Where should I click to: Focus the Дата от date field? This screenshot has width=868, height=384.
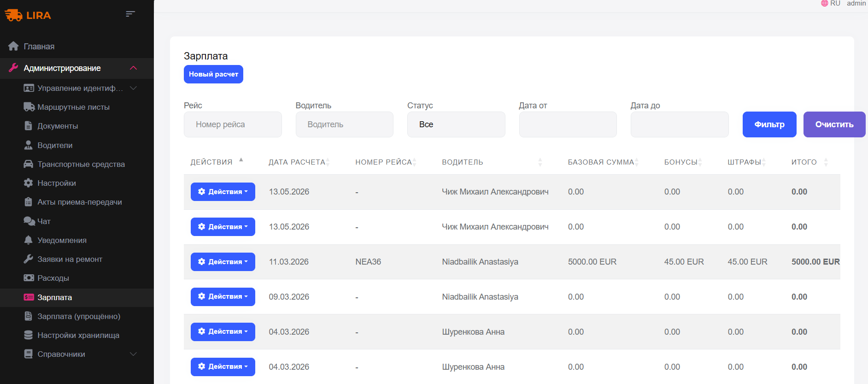[x=568, y=124]
